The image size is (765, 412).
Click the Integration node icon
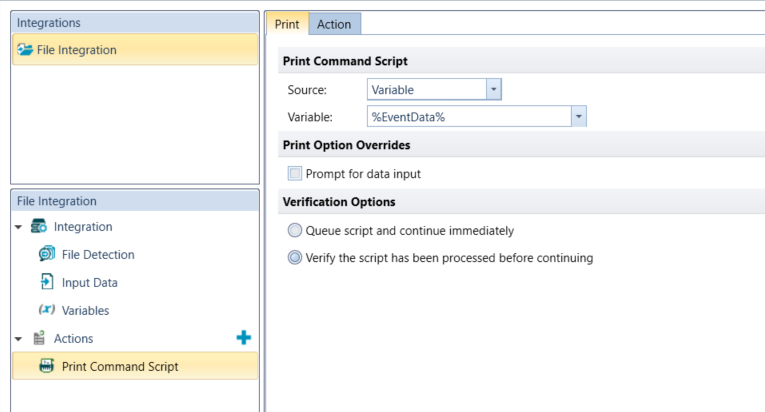(39, 227)
